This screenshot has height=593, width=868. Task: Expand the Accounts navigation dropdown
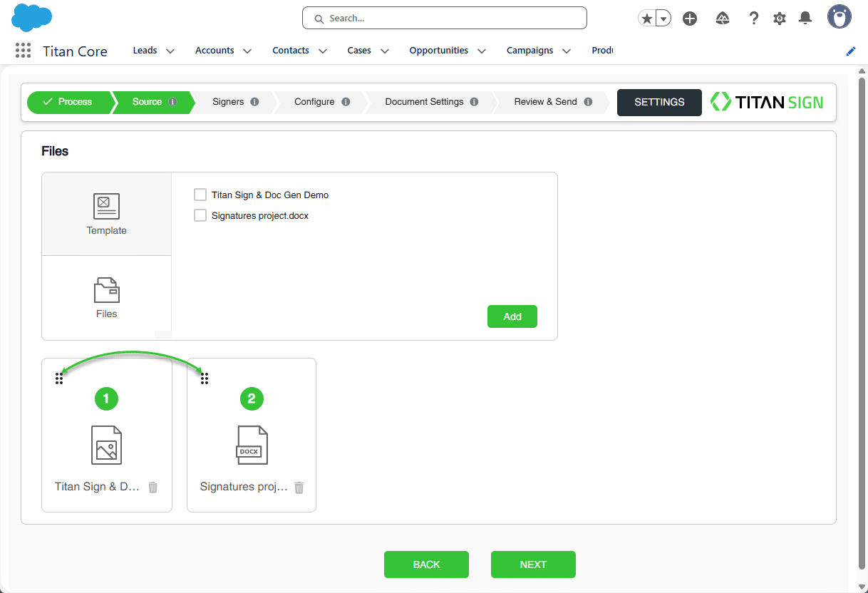(x=247, y=51)
